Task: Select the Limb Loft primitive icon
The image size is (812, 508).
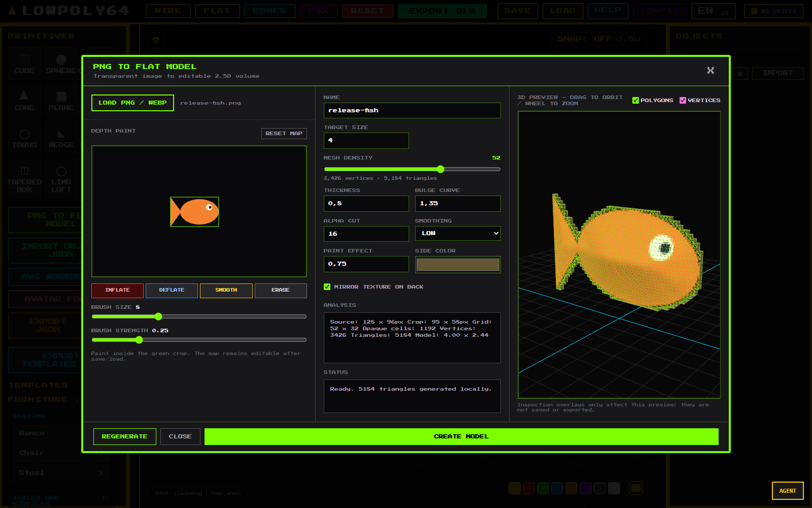Action: pyautogui.click(x=61, y=179)
